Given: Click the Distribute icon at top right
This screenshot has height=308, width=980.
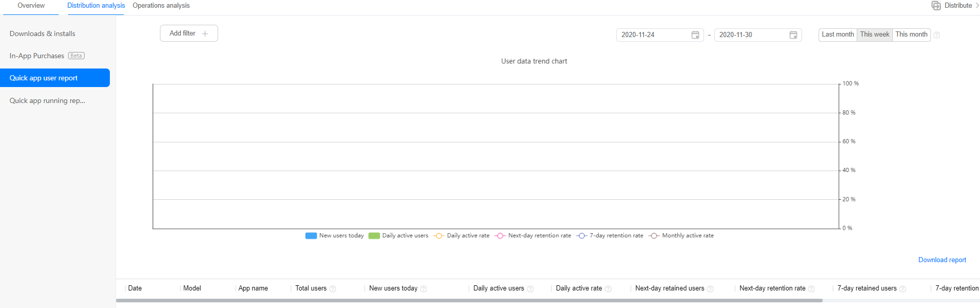Looking at the screenshot, I should click(936, 6).
